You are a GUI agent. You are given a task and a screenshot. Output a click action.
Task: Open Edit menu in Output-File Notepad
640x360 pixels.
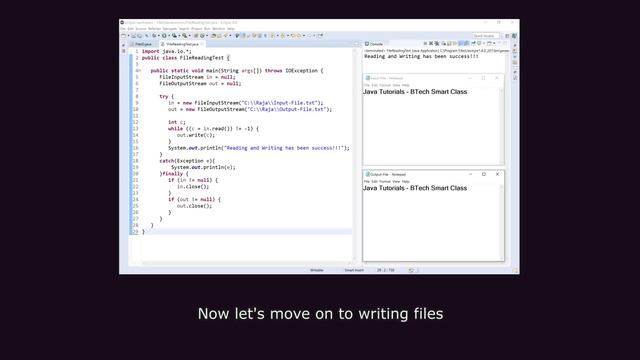click(x=374, y=181)
